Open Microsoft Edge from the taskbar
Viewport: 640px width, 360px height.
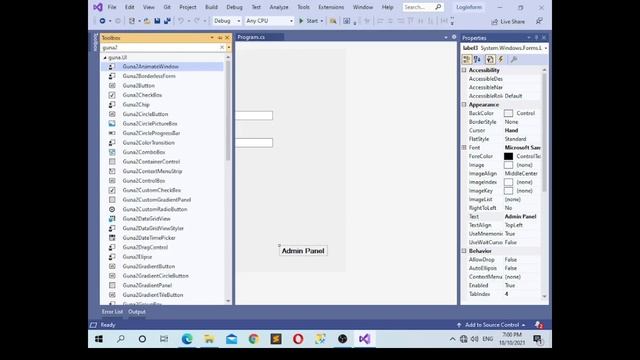[x=187, y=339]
